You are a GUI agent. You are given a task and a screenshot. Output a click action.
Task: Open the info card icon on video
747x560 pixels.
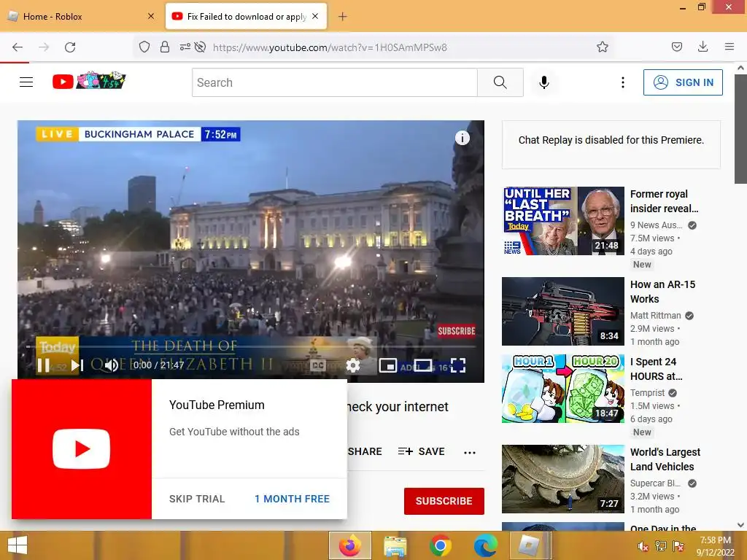click(462, 138)
